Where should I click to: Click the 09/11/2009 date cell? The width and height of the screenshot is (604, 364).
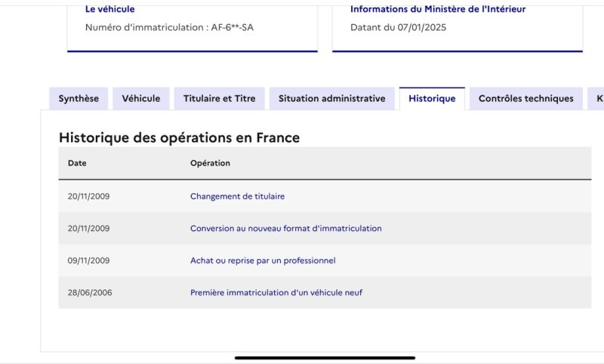click(x=89, y=261)
